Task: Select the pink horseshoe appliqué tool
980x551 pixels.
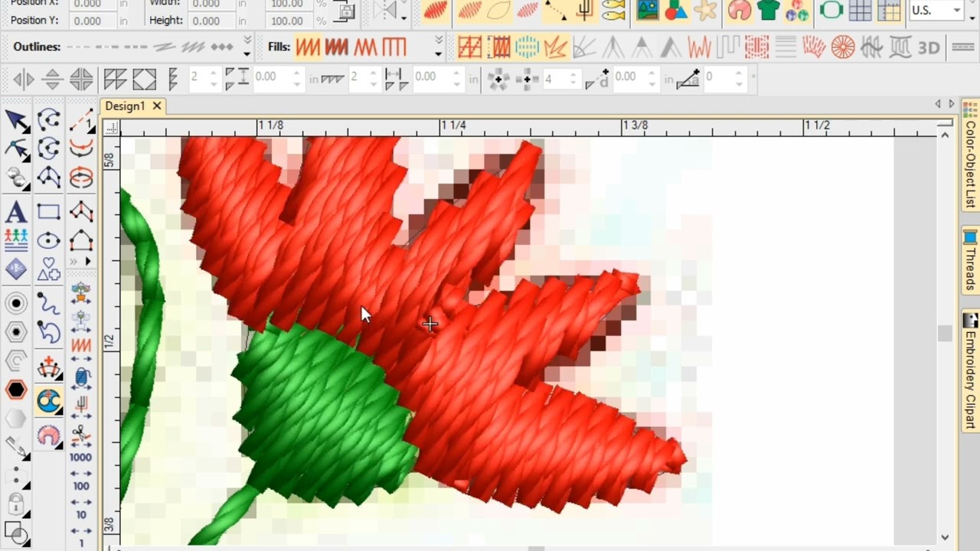Action: pos(48,435)
